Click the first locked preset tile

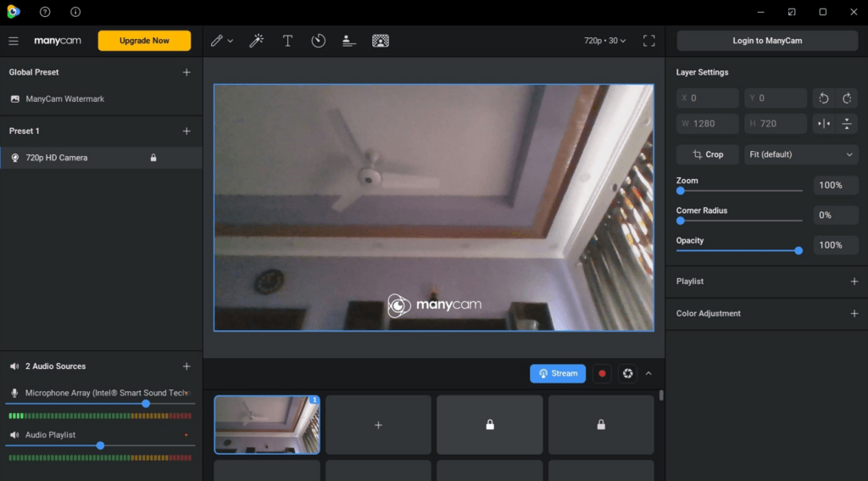pyautogui.click(x=490, y=425)
